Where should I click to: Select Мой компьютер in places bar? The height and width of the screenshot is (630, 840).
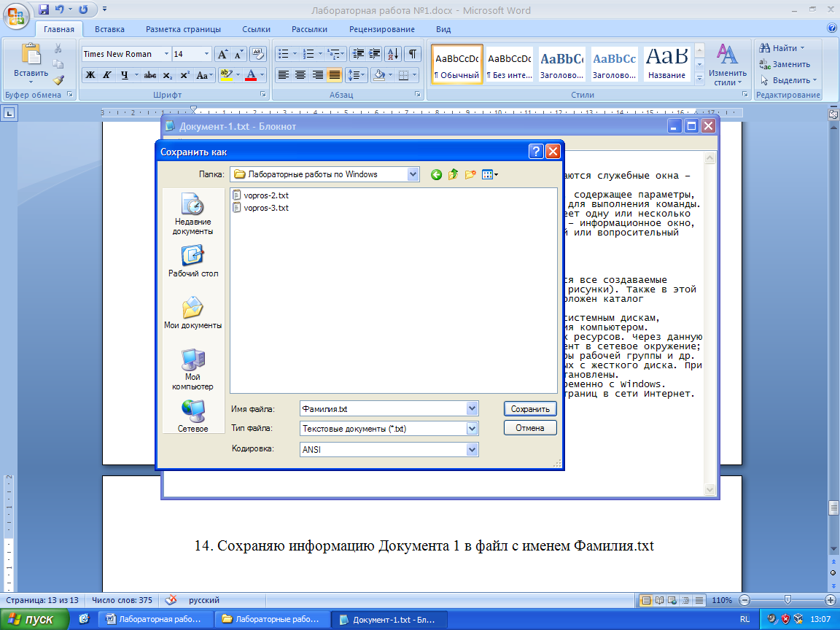pyautogui.click(x=192, y=370)
